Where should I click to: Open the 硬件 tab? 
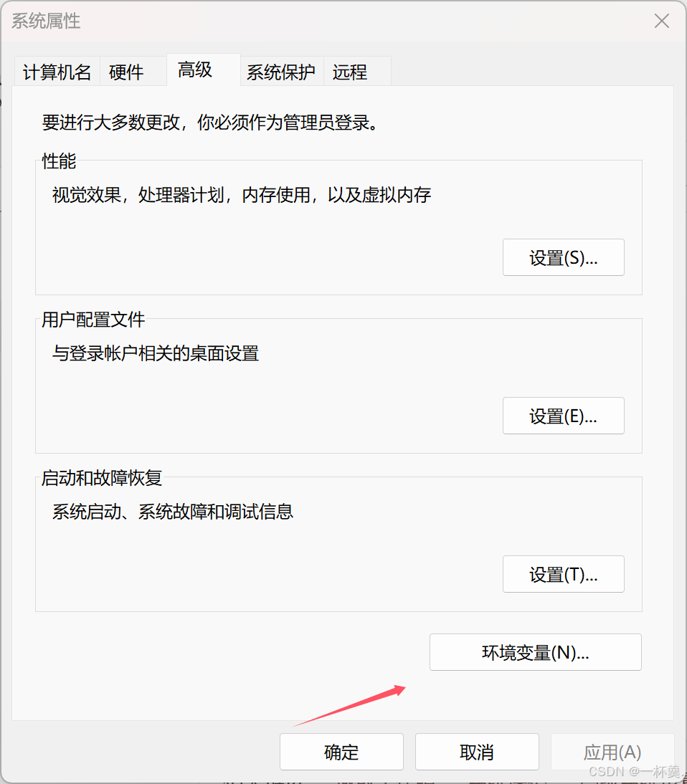tap(133, 72)
